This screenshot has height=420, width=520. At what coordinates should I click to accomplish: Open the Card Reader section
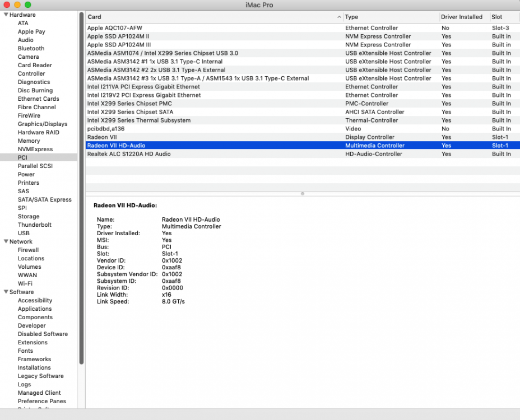tap(35, 65)
